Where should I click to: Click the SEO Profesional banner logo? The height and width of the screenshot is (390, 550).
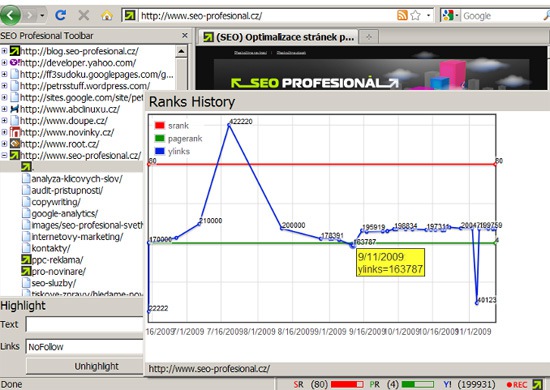[315, 83]
